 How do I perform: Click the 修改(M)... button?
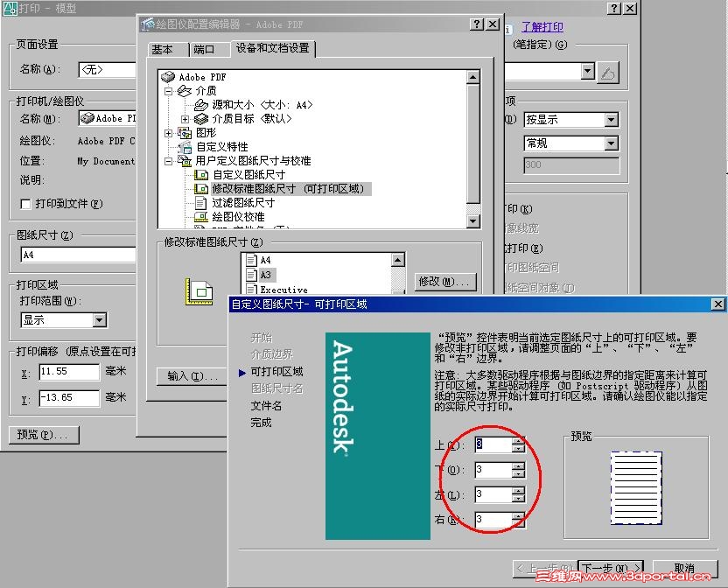pos(444,282)
